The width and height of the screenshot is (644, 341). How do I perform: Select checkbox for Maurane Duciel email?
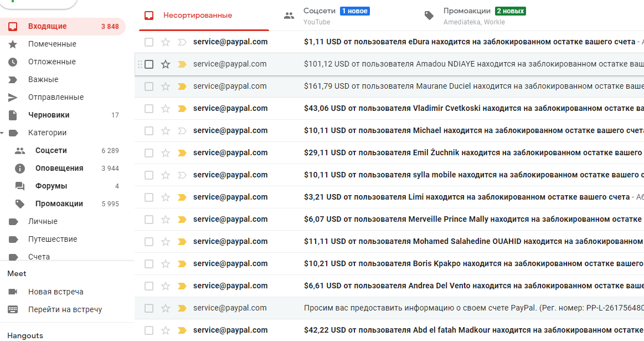click(149, 86)
